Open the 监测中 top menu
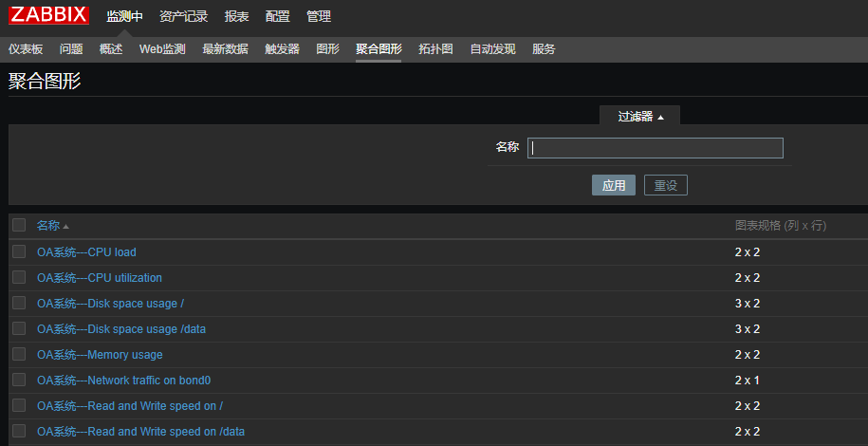This screenshot has height=446, width=868. 124,17
